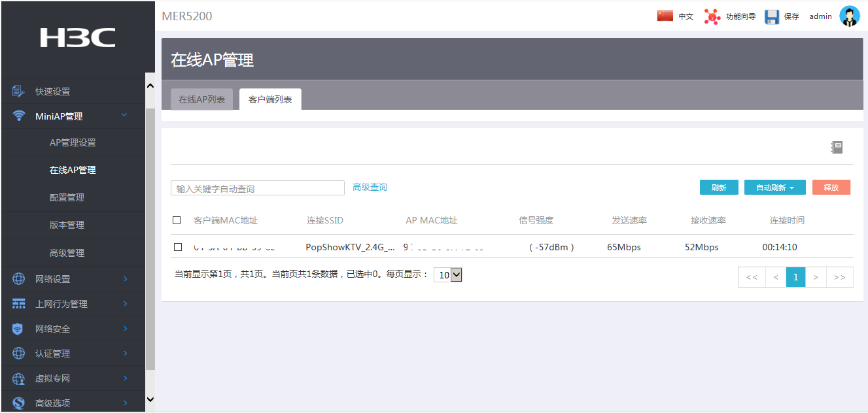Click the notebook icon above the table
Viewport: 868px width, 413px height.
(837, 147)
